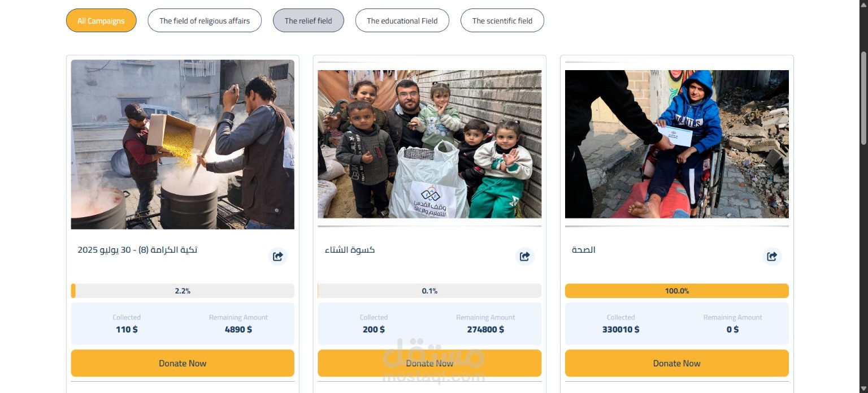
Task: Share the تكية الكرامة campaign
Action: [x=277, y=256]
